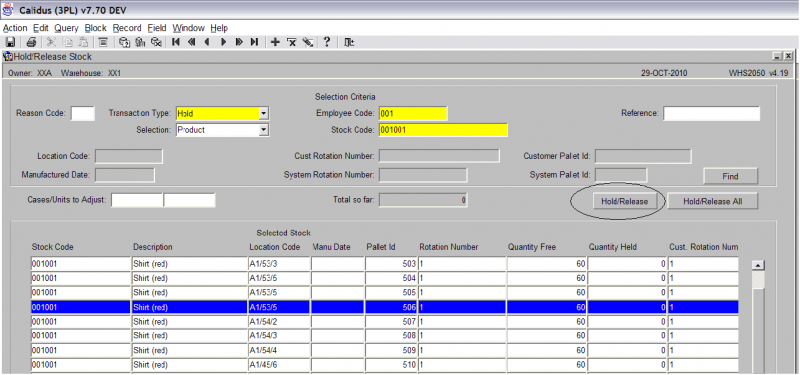Go to the first record icon
The height and width of the screenshot is (375, 800).
coord(176,42)
